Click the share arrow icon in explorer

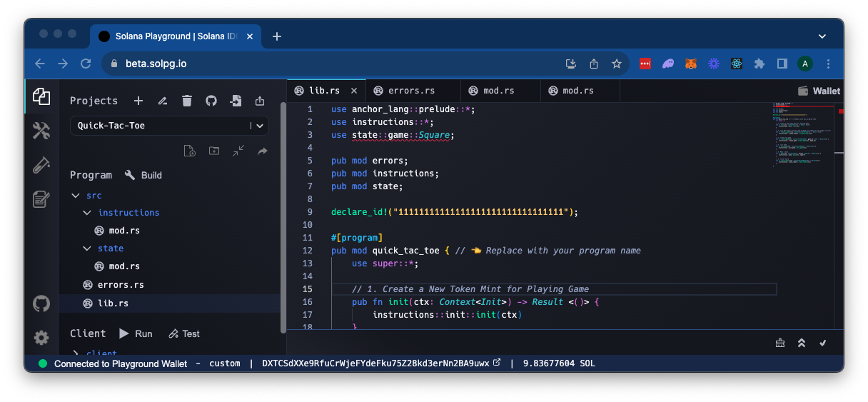263,151
